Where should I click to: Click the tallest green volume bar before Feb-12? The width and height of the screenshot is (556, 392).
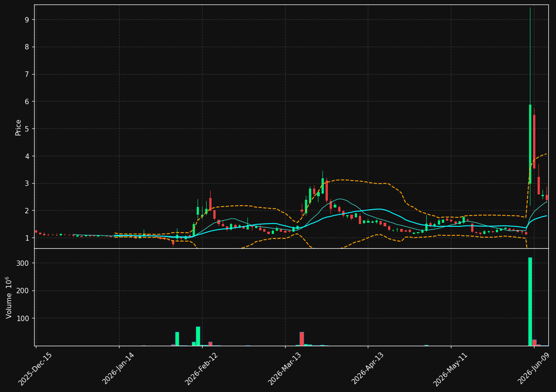(x=198, y=336)
